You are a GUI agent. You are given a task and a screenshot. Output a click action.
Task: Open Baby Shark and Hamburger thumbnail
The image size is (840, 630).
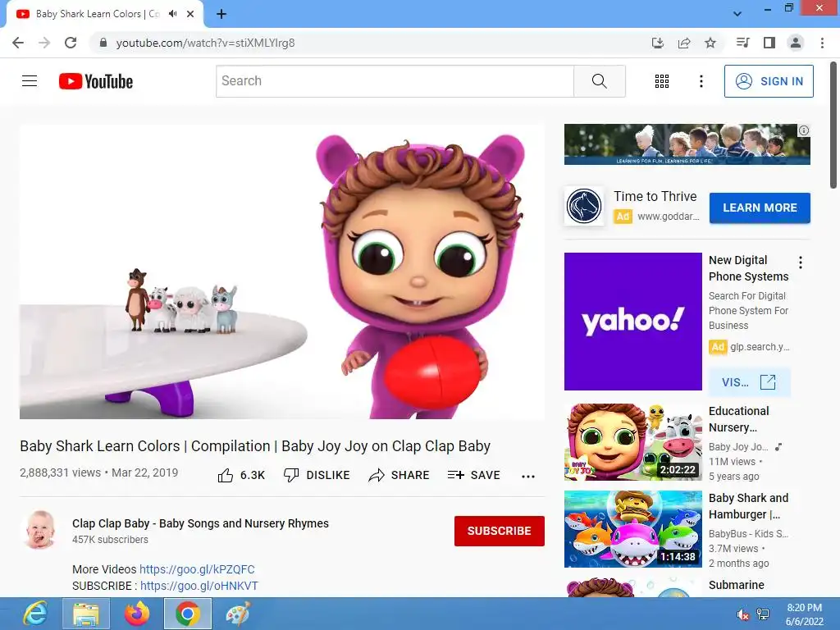632,529
